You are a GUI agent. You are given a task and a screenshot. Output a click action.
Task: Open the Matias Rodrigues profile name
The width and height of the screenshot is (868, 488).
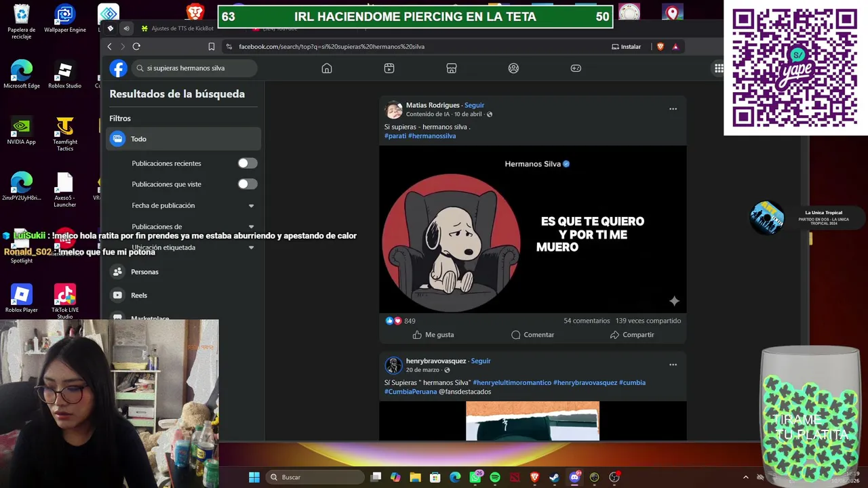pyautogui.click(x=433, y=106)
